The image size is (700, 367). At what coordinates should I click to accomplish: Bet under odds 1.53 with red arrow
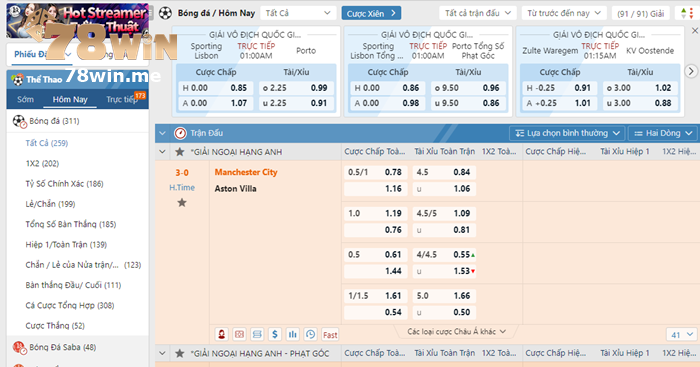(x=444, y=271)
